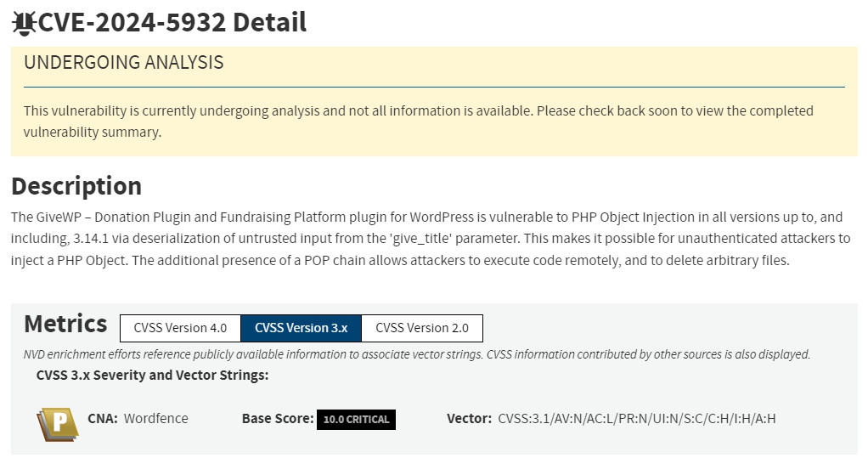This screenshot has height=469, width=868.
Task: Click the Metrics section heading
Action: point(65,324)
